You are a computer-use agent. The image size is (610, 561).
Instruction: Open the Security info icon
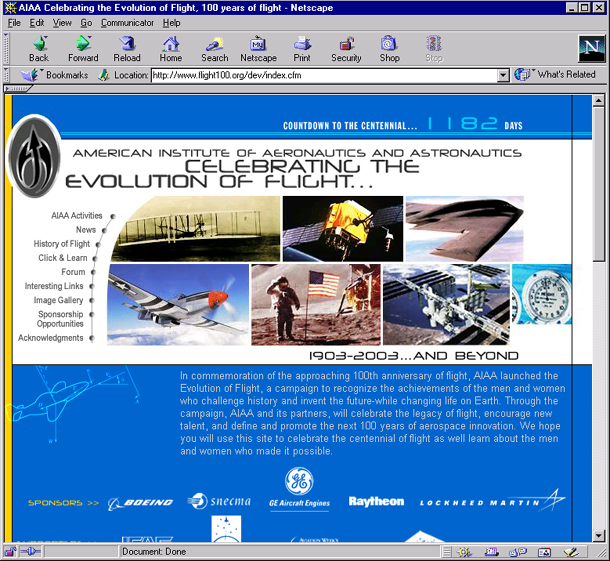(x=346, y=44)
